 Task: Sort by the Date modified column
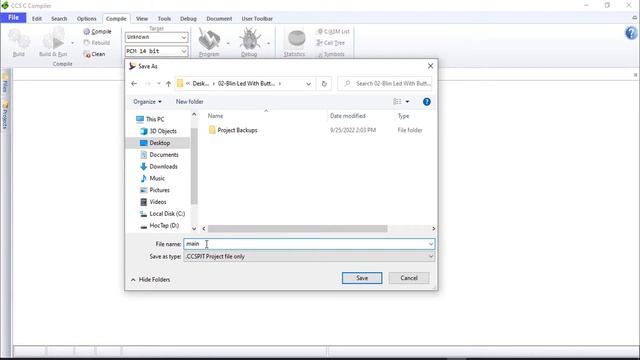pos(348,116)
